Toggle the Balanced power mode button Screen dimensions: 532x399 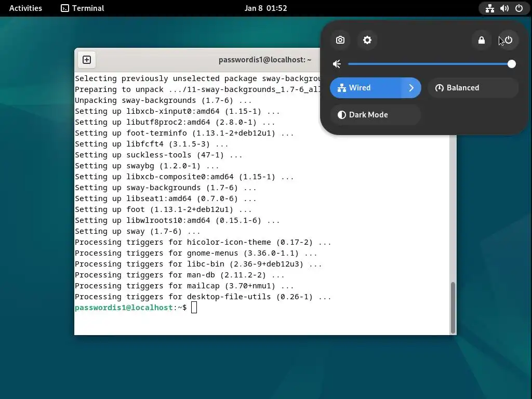[x=473, y=88]
